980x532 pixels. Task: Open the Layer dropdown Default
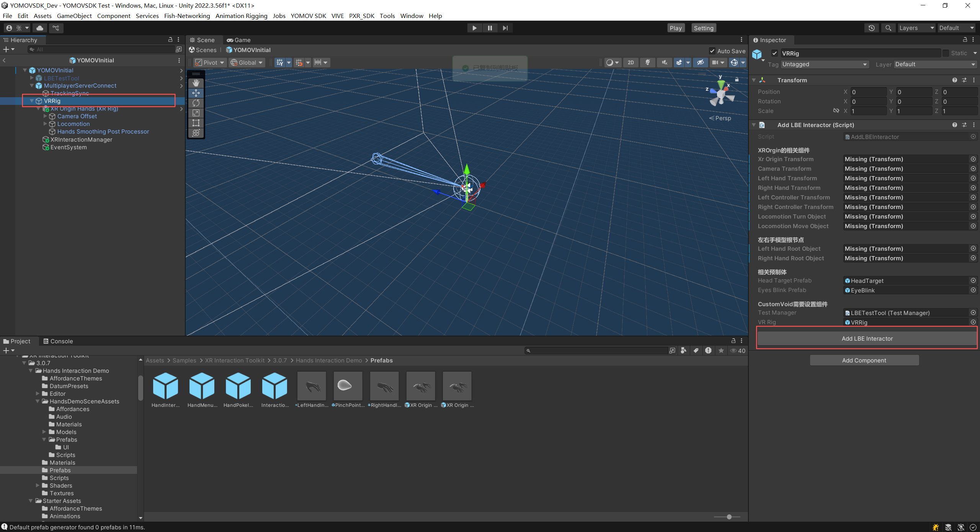[935, 64]
